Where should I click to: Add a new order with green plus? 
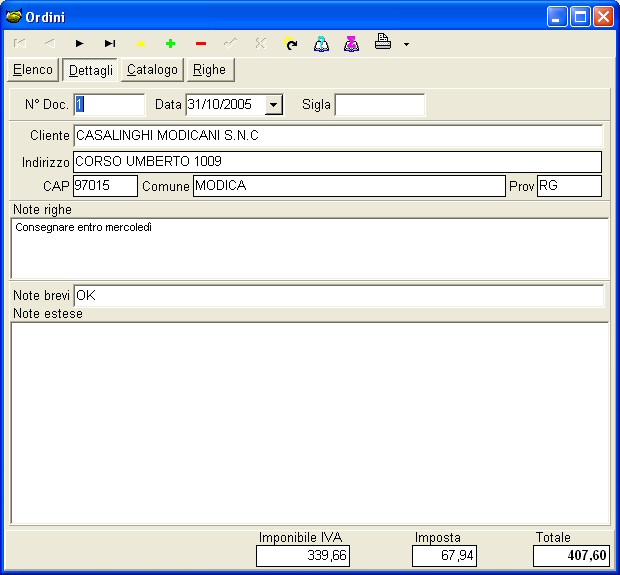(170, 44)
